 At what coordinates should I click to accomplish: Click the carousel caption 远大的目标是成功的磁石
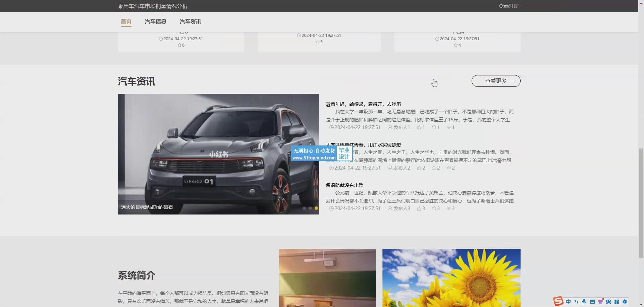coord(147,207)
